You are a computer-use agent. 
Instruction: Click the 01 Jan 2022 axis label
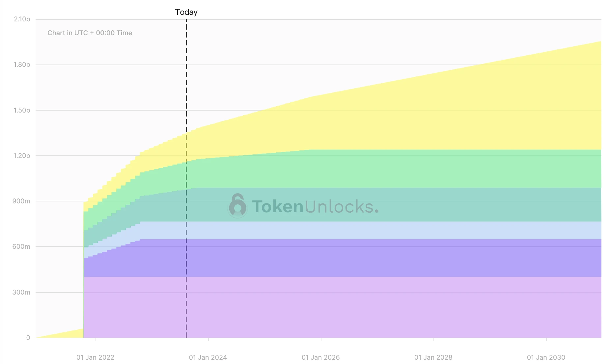[x=95, y=357]
